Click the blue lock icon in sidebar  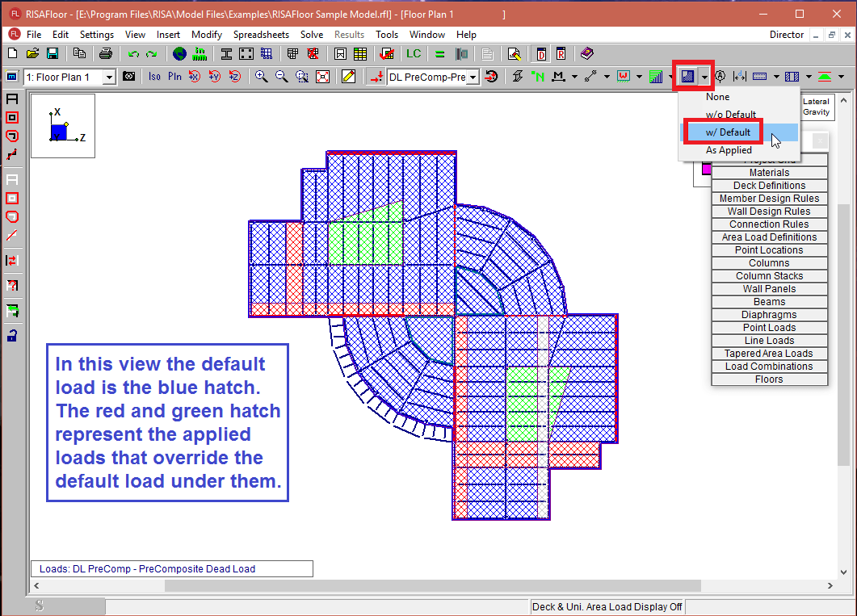12,335
